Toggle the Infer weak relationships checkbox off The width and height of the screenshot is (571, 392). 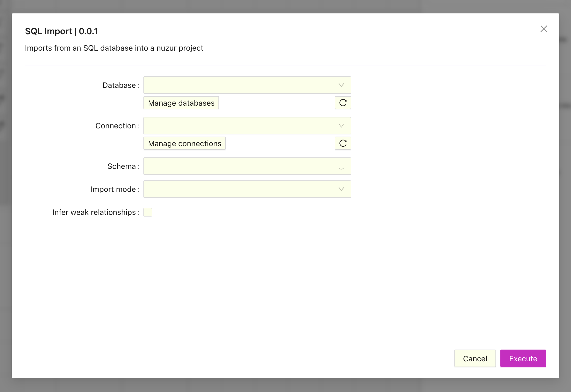click(148, 212)
